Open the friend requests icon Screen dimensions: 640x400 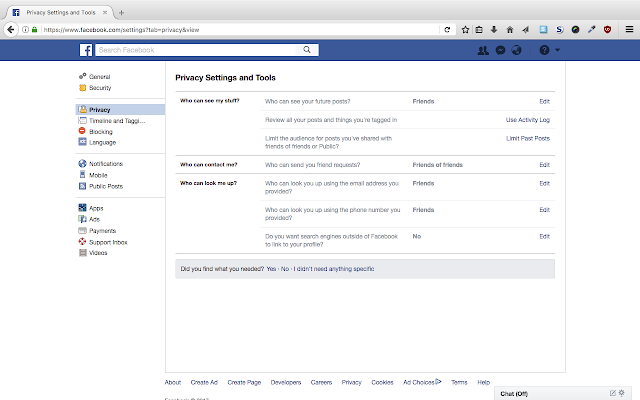tap(483, 50)
